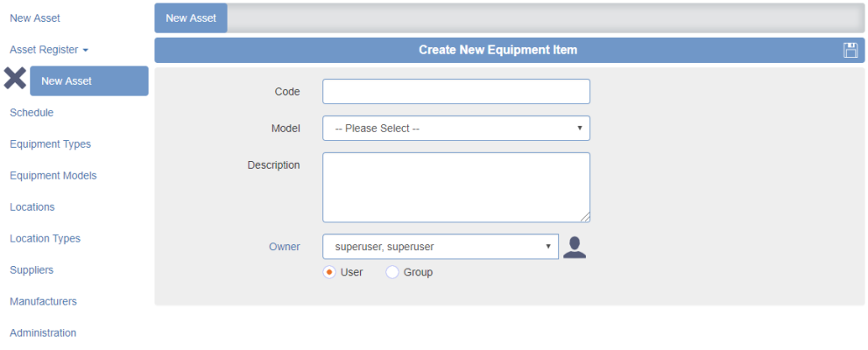868x350 pixels.
Task: Open Equipment Models page
Action: click(x=53, y=175)
